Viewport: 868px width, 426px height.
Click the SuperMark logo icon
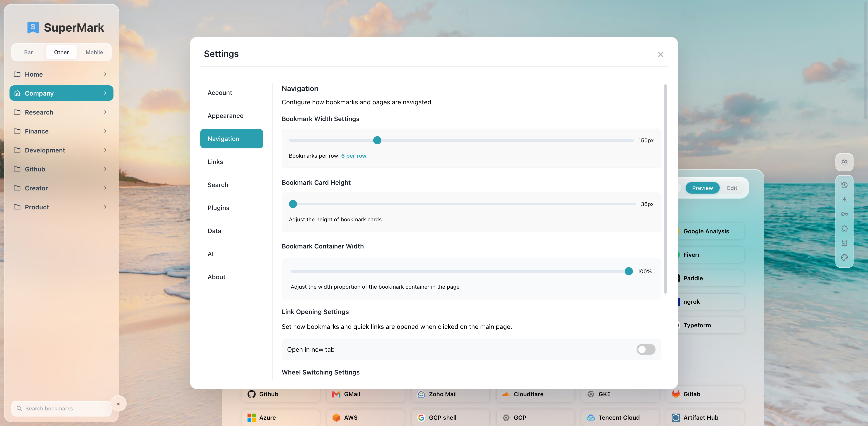33,27
